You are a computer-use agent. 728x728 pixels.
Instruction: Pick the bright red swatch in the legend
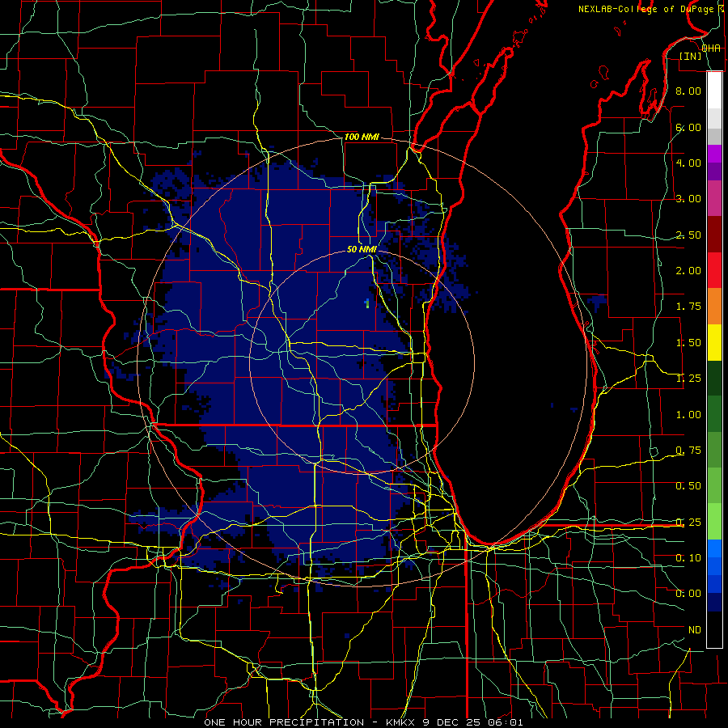[x=714, y=270]
